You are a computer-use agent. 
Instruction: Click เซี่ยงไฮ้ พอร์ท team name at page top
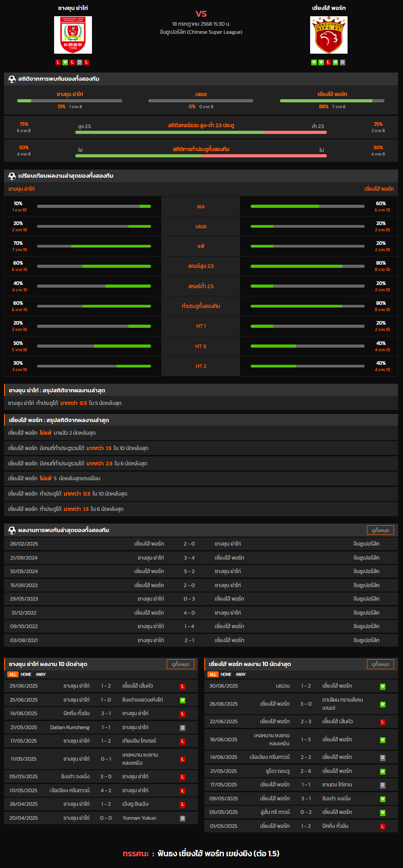click(329, 8)
